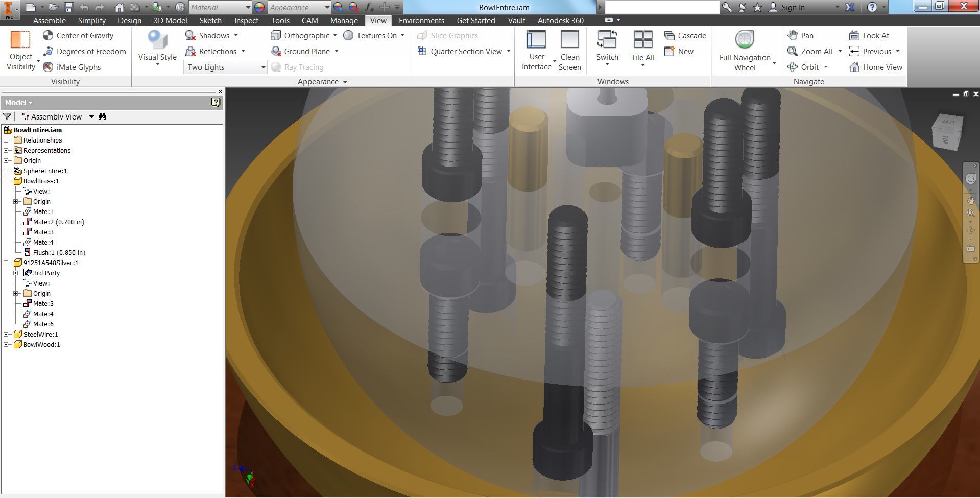Screen dimensions: 980x498
Task: Open the Full Navigation Wheel
Action: point(745,50)
